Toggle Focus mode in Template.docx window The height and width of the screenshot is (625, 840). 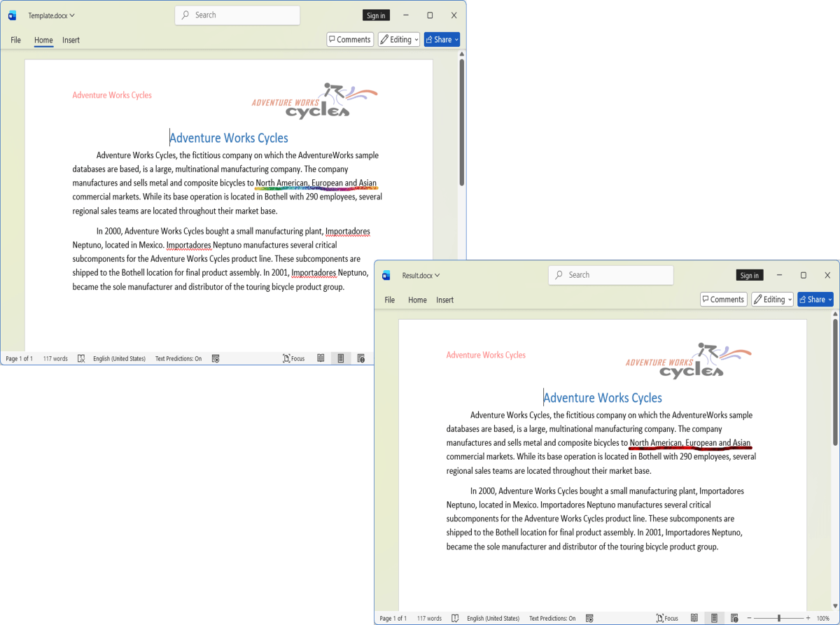(294, 358)
